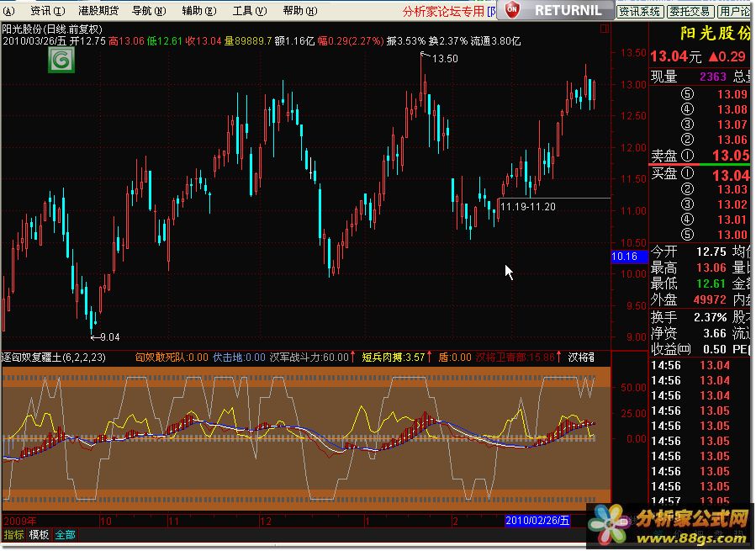Click the 11.19-11.20 gap label
Viewport: 756px width, 551px height.
(x=527, y=207)
